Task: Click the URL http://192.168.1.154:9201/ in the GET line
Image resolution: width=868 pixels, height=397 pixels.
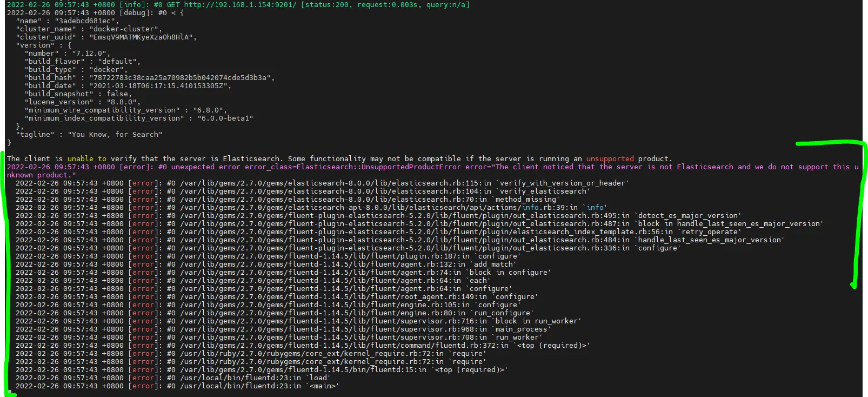Action: [240, 5]
